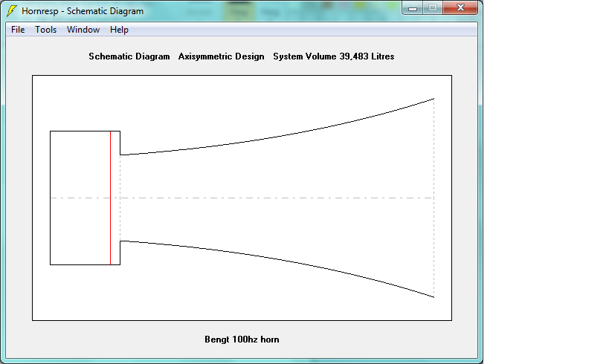This screenshot has width=609, height=364.
Task: Click the lower horn flare curve
Action: [277, 259]
